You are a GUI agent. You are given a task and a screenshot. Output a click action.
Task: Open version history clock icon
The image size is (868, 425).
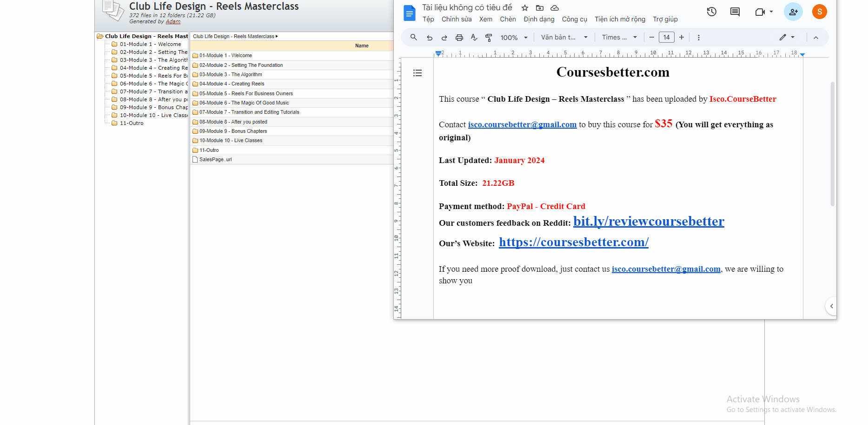pyautogui.click(x=711, y=12)
